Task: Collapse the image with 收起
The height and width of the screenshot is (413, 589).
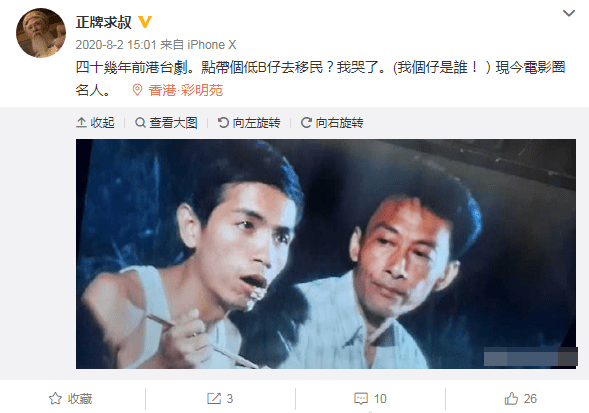Action: [95, 123]
